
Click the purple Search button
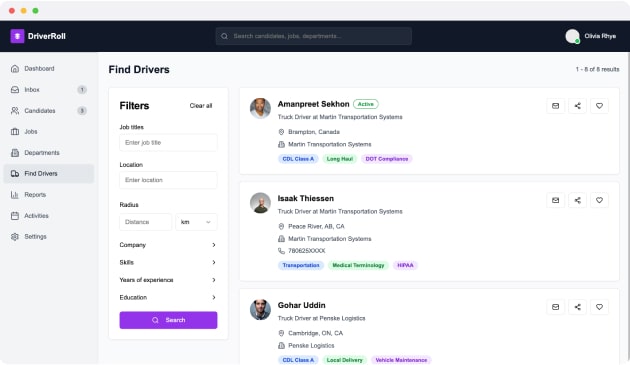pos(168,320)
